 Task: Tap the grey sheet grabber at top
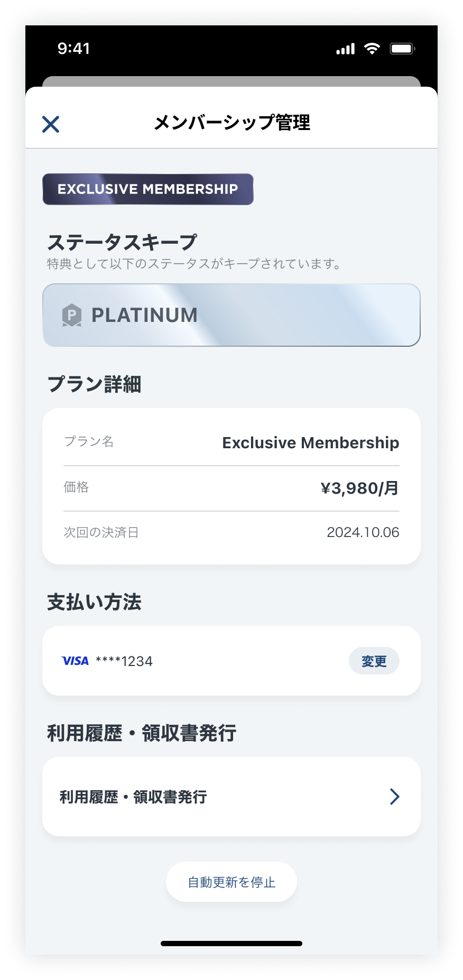point(232,81)
